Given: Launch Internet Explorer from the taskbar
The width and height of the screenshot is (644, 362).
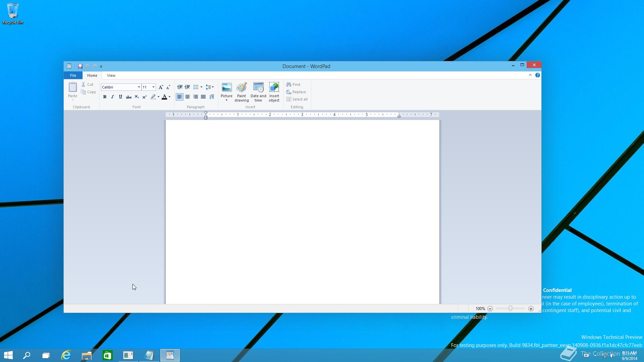Looking at the screenshot, I should click(x=66, y=355).
